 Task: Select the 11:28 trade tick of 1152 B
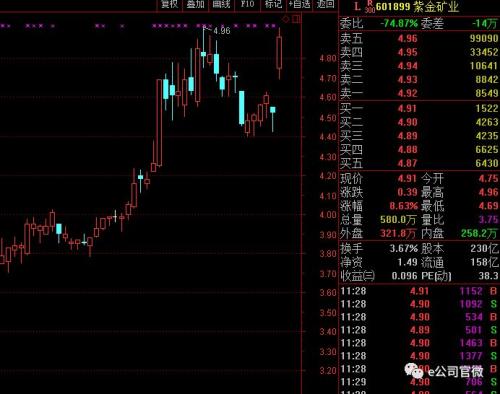(419, 291)
